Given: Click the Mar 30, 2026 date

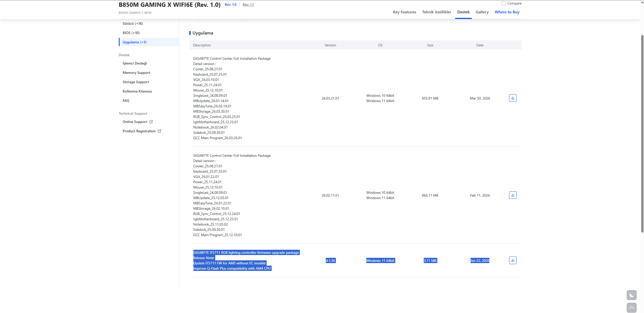Looking at the screenshot, I should tap(480, 98).
